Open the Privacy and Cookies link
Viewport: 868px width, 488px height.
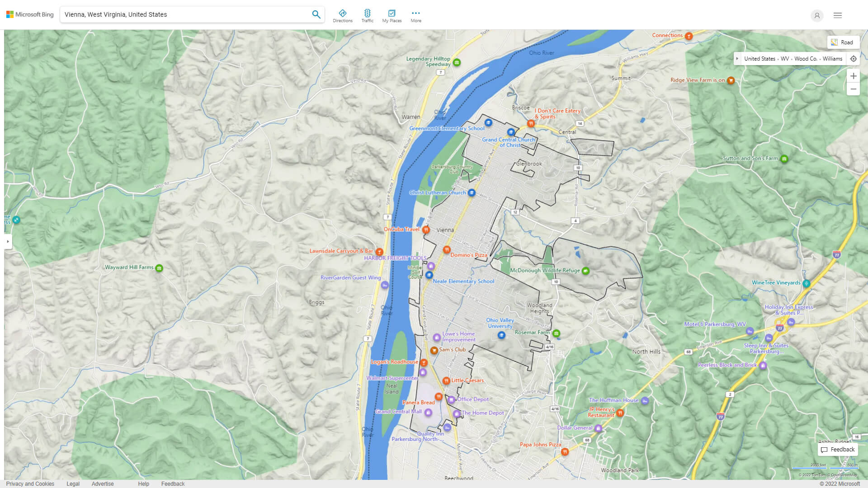click(30, 483)
